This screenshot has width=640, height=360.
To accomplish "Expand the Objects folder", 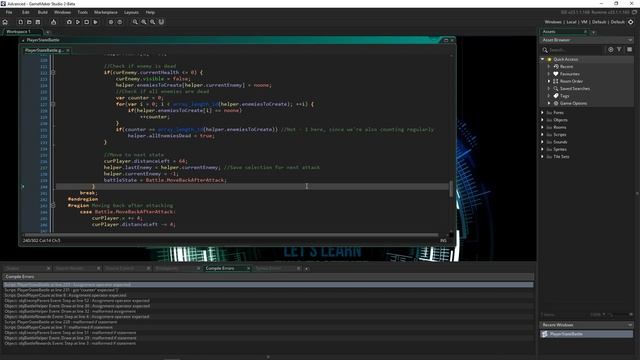I will click(542, 120).
